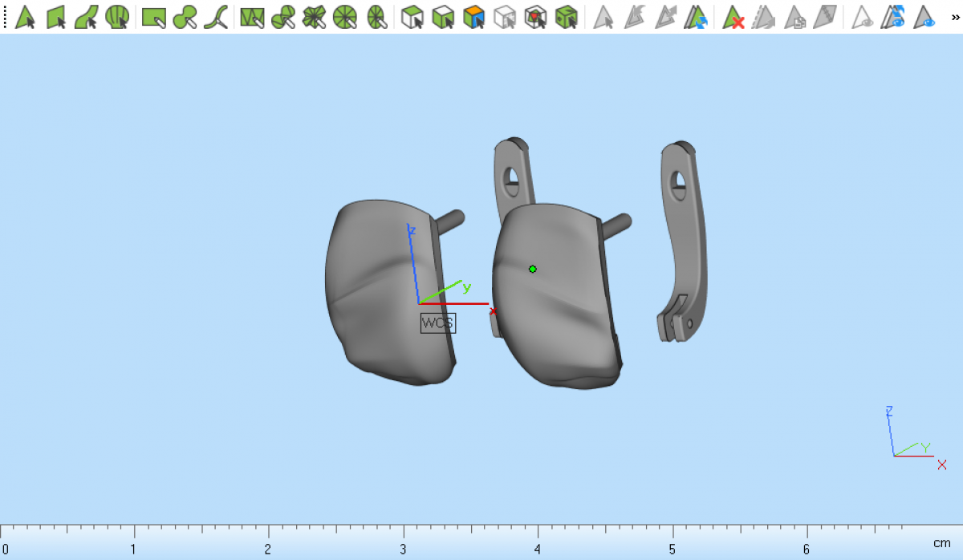The height and width of the screenshot is (560, 963).
Task: Choose the green curved-line brush mark tool
Action: point(215,17)
